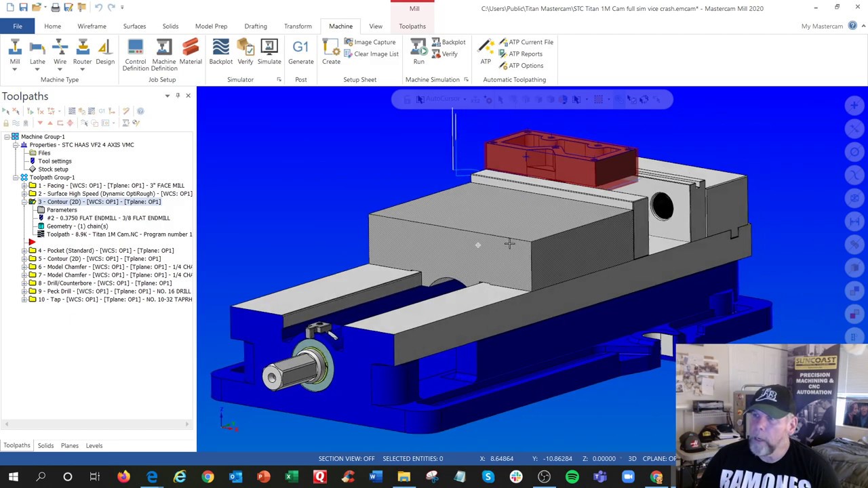
Task: Save file from quick access toolbar
Action: (23, 7)
